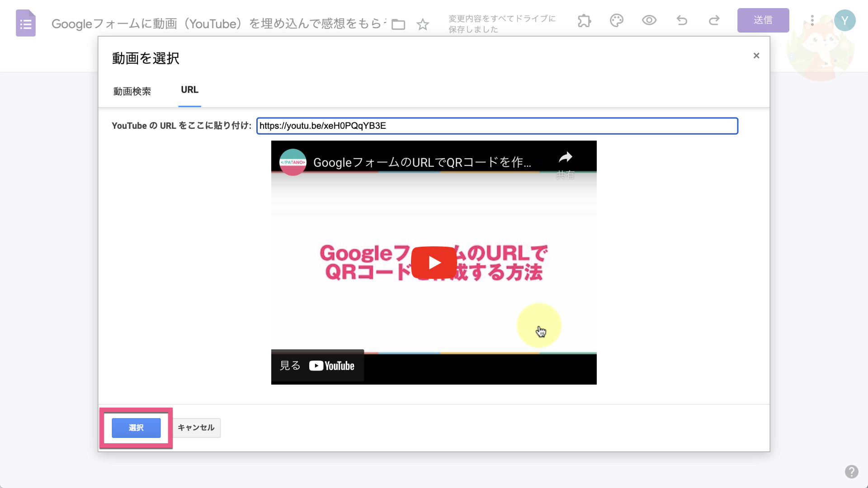Open the Y account avatar
Image resolution: width=868 pixels, height=488 pixels.
[x=844, y=20]
